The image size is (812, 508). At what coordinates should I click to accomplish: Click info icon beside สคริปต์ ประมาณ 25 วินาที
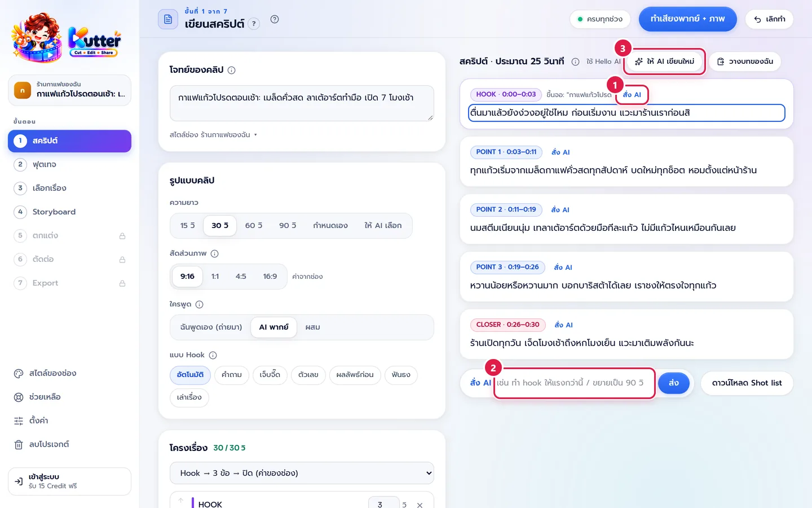point(575,62)
